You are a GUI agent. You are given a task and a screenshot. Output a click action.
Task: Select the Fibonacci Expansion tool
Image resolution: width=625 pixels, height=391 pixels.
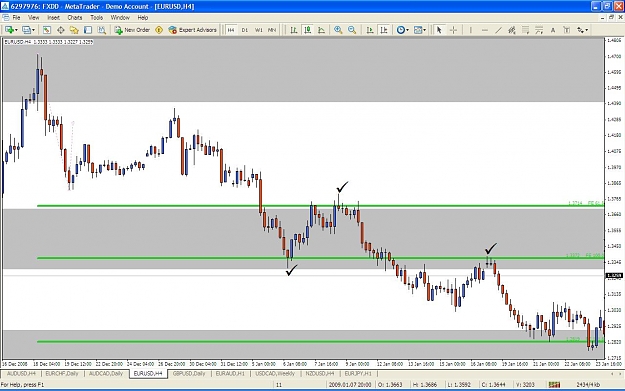pyautogui.click(x=539, y=30)
